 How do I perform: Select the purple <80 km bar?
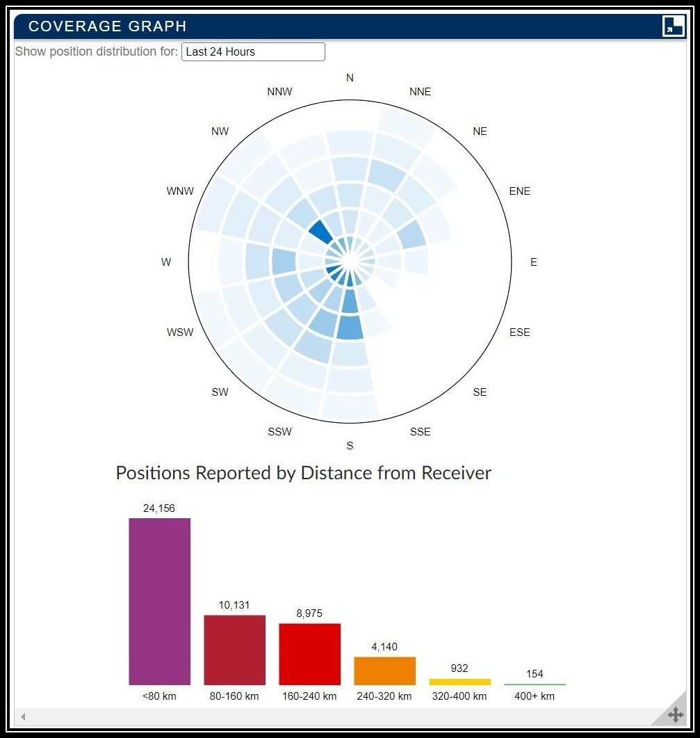(159, 602)
